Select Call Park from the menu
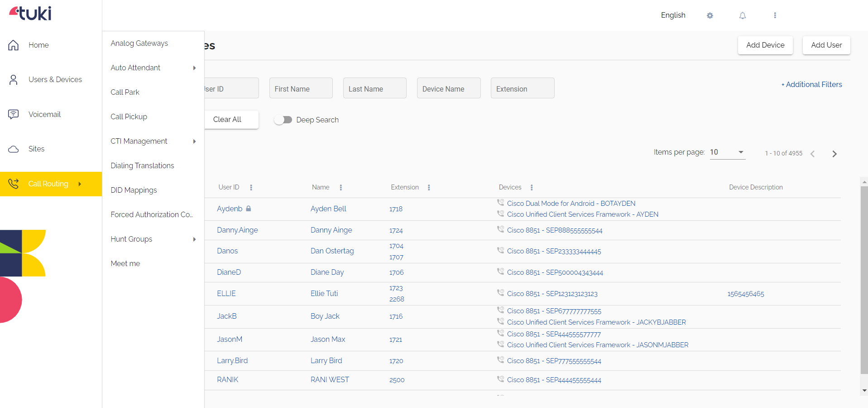868x408 pixels. (x=125, y=92)
